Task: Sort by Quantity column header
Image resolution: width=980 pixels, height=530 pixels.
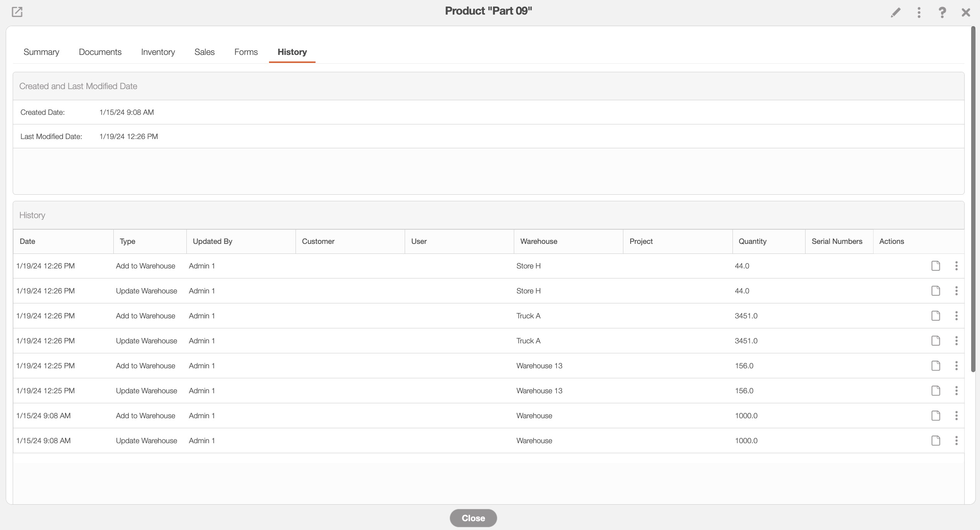Action: [752, 241]
